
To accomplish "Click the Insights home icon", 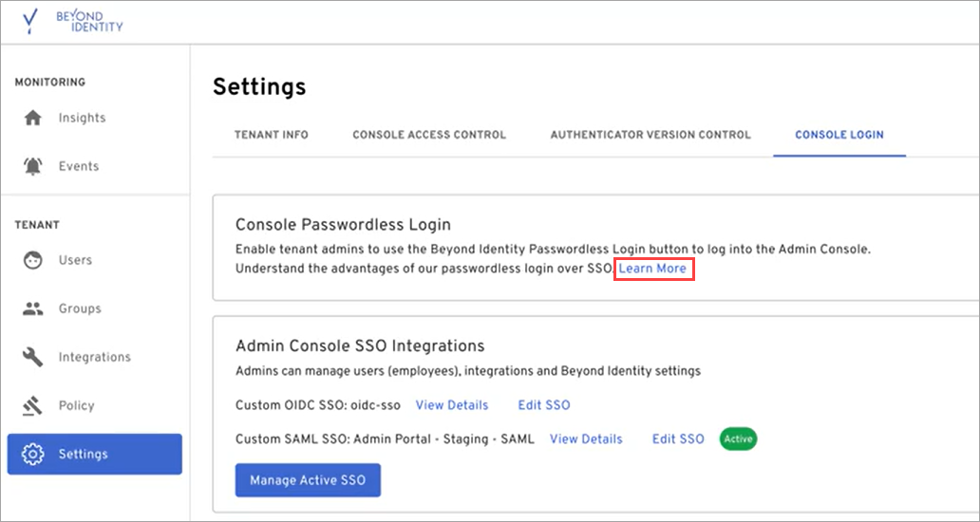I will pos(33,119).
